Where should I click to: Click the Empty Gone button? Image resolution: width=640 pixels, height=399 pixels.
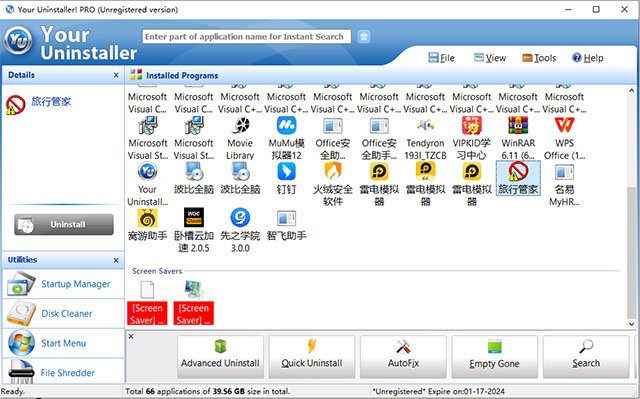[x=495, y=357]
